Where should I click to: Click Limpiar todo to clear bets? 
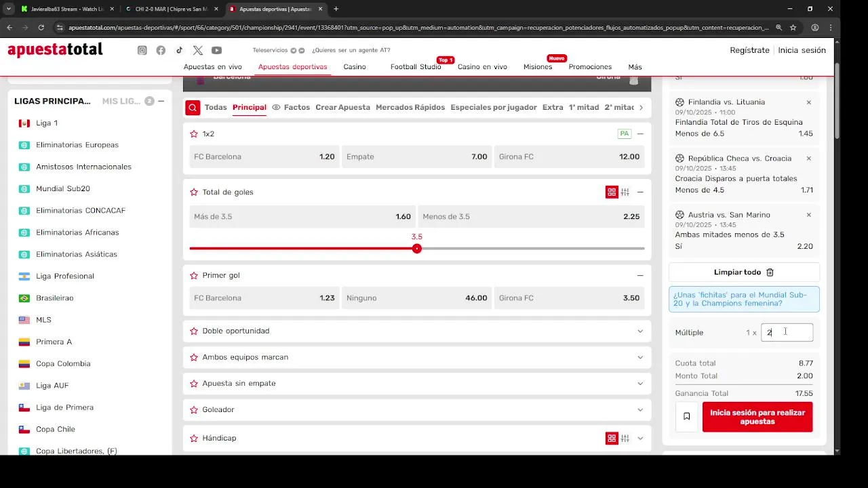pos(744,272)
